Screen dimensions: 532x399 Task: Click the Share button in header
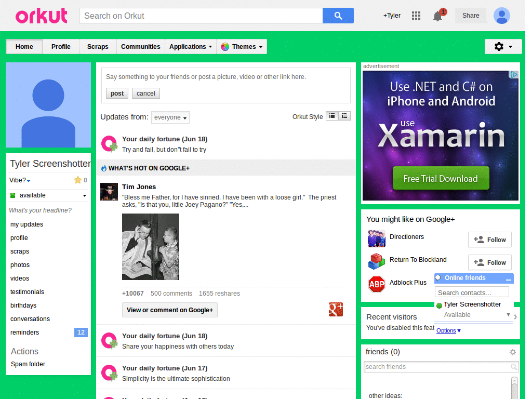coord(471,16)
